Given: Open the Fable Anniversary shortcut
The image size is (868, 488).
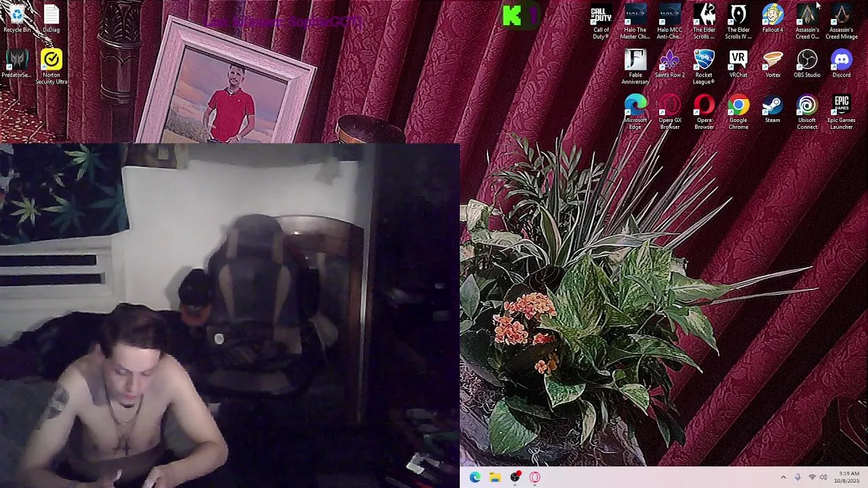Looking at the screenshot, I should click(x=635, y=67).
